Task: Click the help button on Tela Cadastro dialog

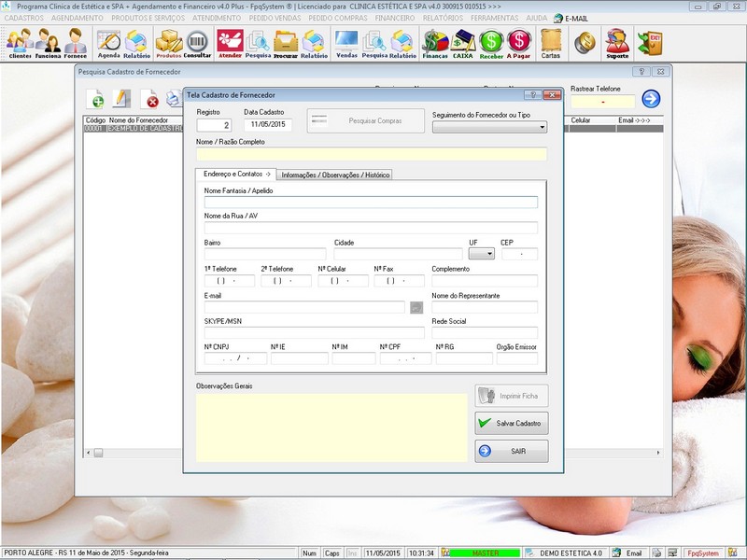Action: [x=533, y=95]
